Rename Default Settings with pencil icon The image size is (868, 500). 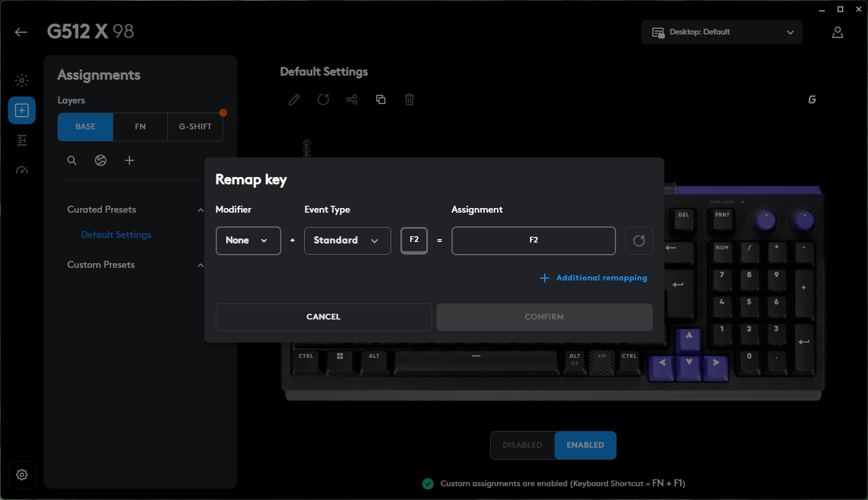294,99
